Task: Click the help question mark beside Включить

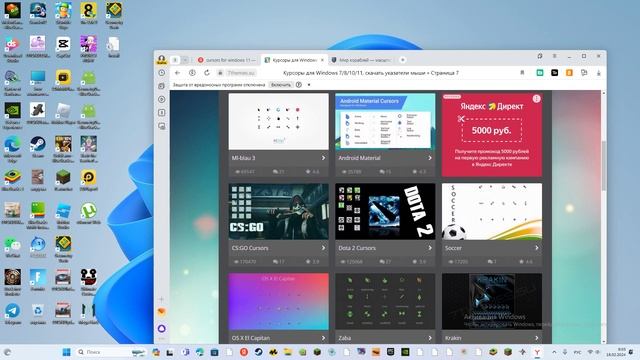Action: [x=299, y=85]
